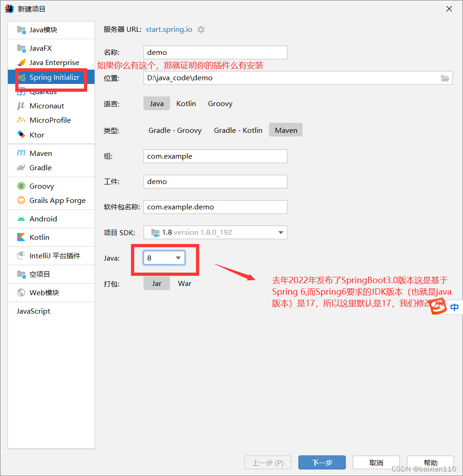This screenshot has width=463, height=476.
Task: Click the artifact field demo
Action: 215,182
